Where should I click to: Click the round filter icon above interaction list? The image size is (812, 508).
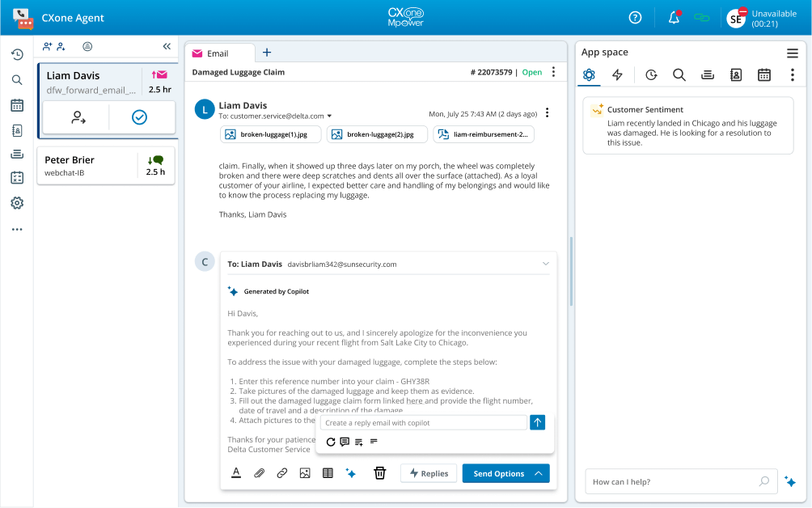click(x=87, y=47)
